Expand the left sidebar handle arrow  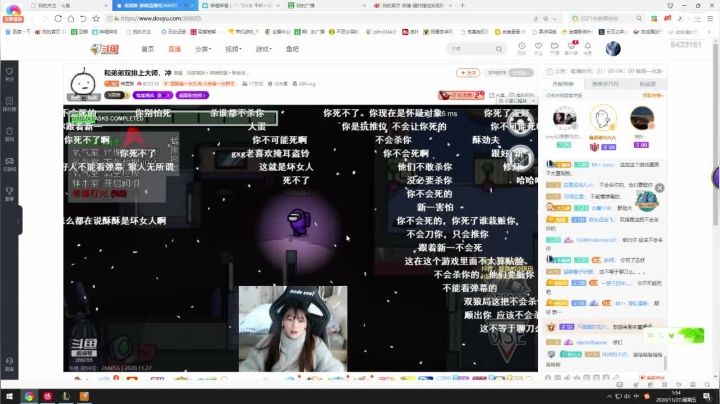[x=19, y=221]
